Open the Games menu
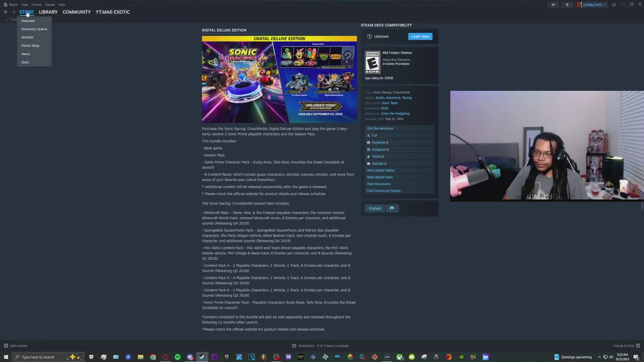 [50, 5]
